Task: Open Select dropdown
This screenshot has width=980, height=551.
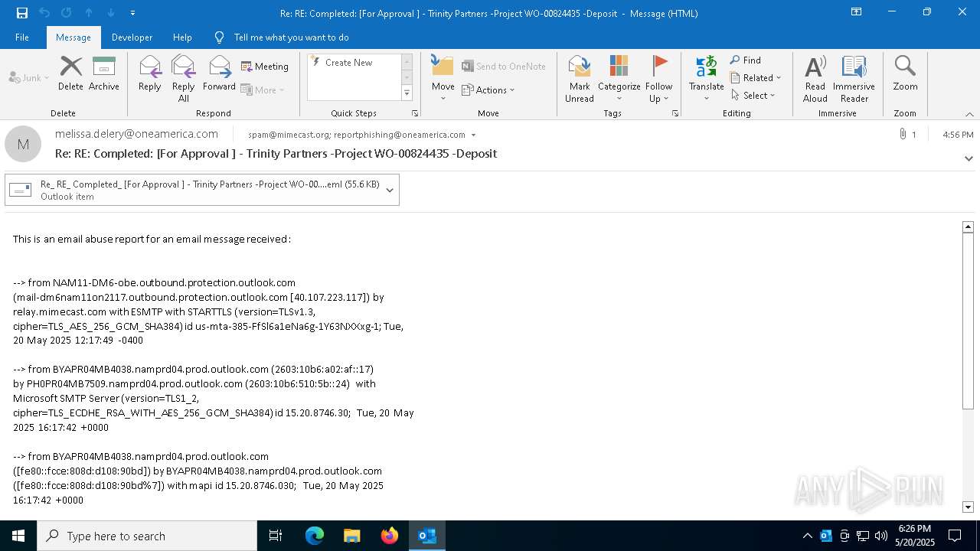Action: coord(753,95)
